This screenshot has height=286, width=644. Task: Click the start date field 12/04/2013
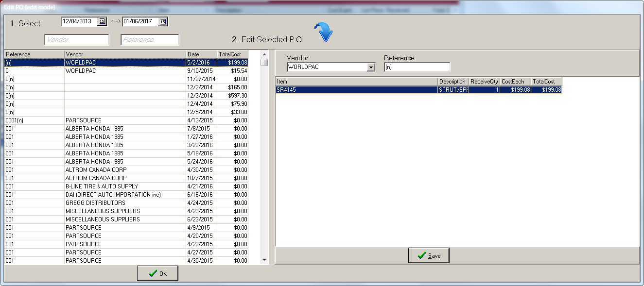coord(79,21)
